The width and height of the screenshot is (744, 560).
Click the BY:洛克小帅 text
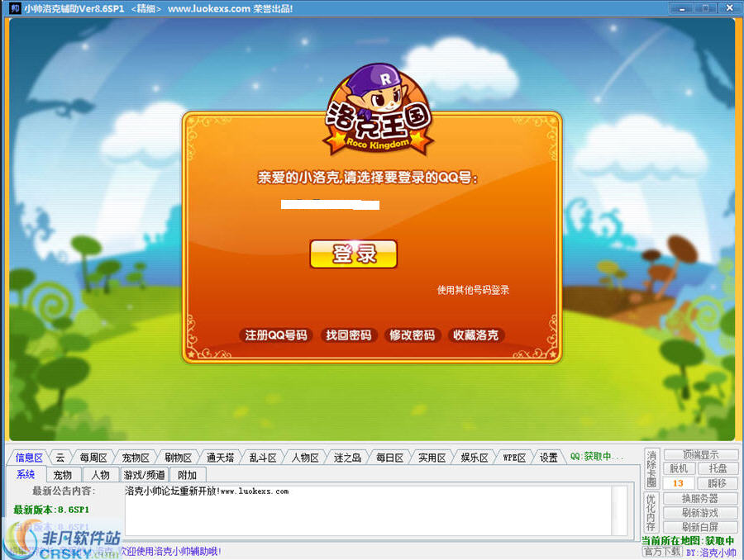click(712, 553)
